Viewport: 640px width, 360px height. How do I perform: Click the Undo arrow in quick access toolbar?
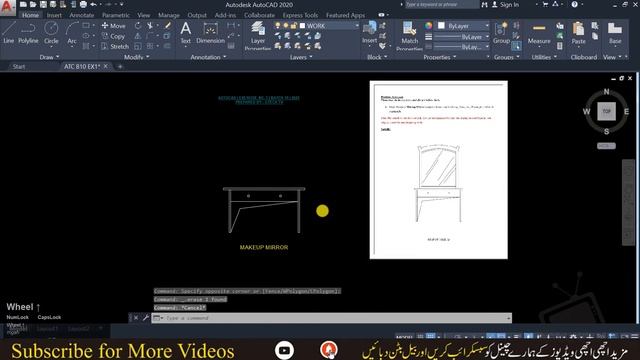tap(93, 4)
